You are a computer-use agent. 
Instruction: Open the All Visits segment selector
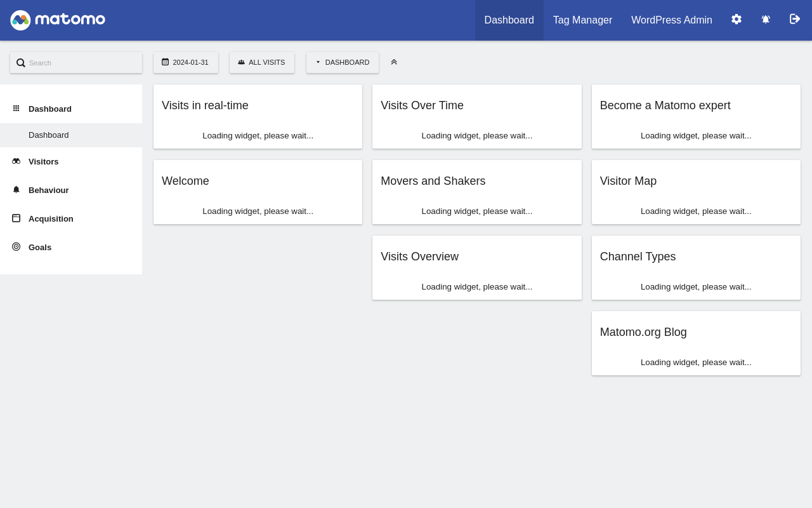262,62
